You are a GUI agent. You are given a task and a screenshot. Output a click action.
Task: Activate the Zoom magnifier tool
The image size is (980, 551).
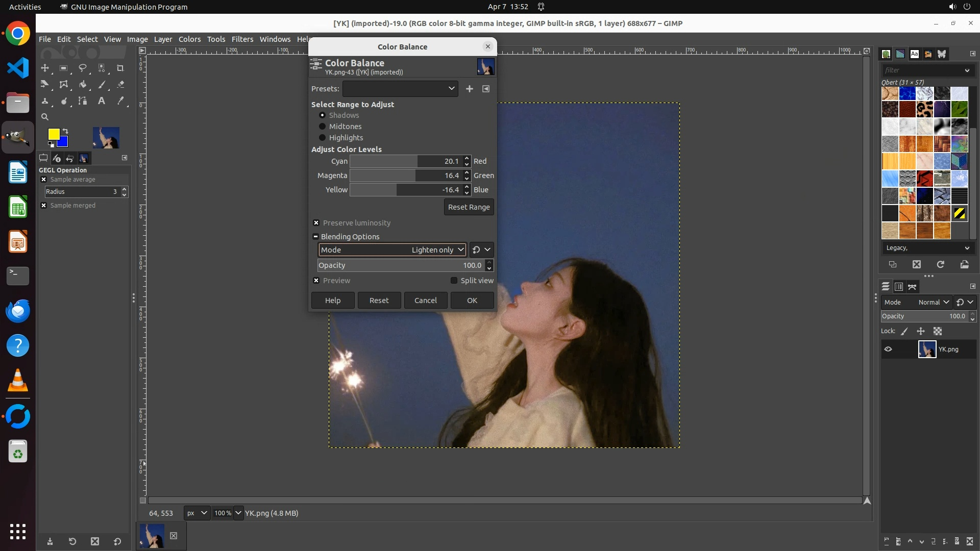[x=45, y=117]
